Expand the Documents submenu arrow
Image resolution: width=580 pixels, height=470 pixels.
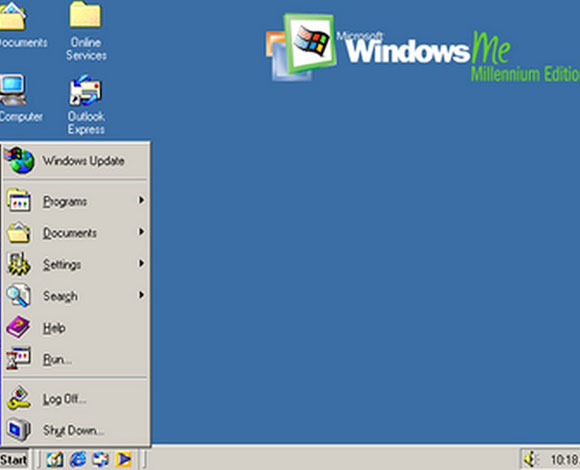(x=141, y=232)
